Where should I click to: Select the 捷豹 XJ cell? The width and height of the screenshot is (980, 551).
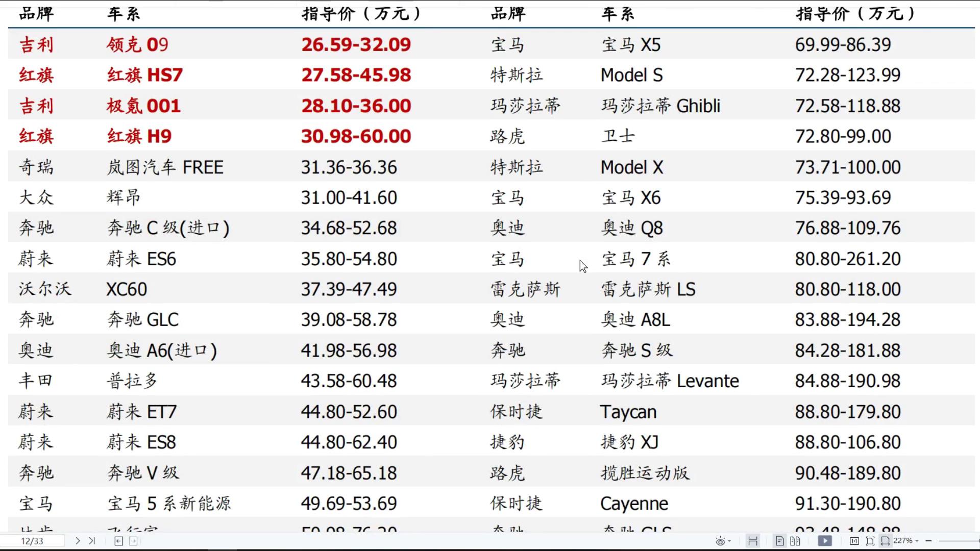click(630, 442)
